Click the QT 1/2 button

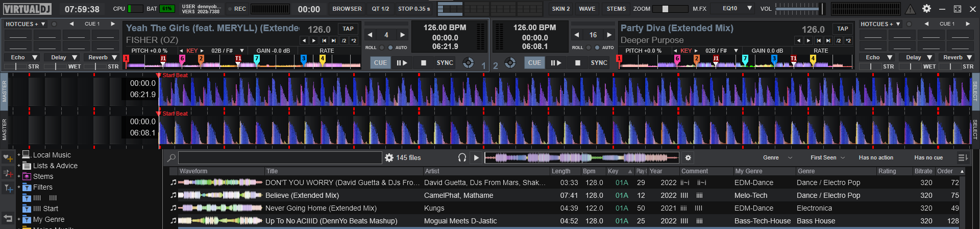pos(380,9)
